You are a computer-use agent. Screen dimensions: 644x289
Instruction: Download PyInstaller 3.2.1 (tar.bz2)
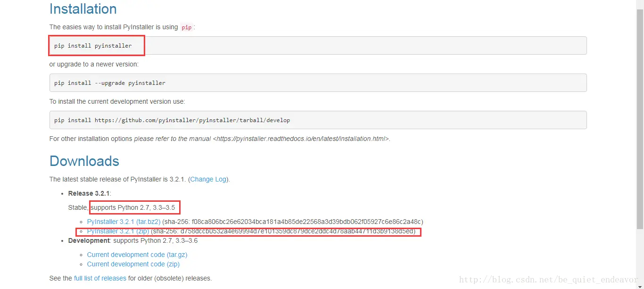(x=124, y=222)
